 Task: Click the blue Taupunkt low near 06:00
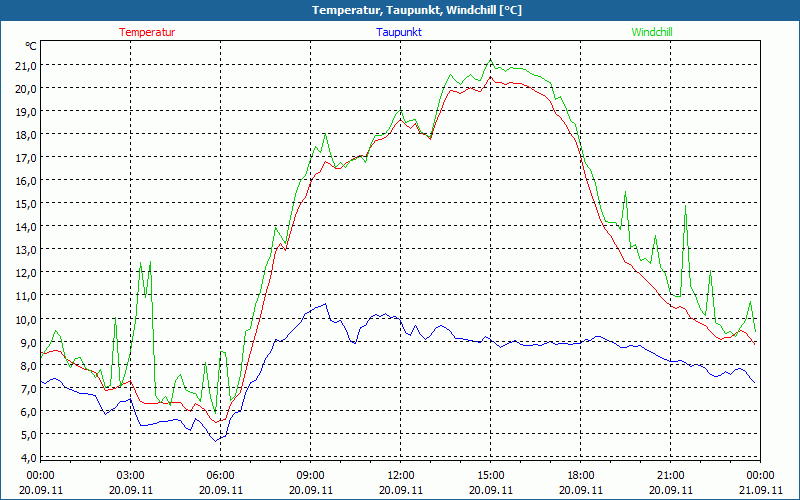(x=216, y=440)
